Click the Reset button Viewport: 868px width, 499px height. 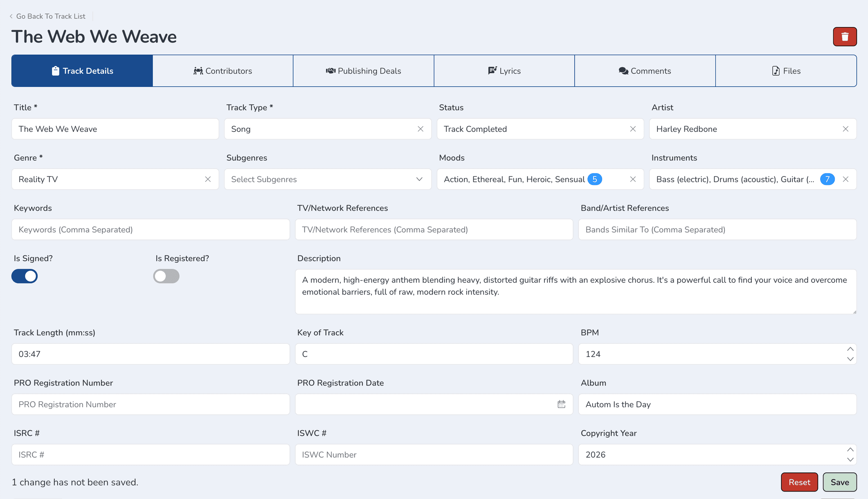pyautogui.click(x=799, y=482)
